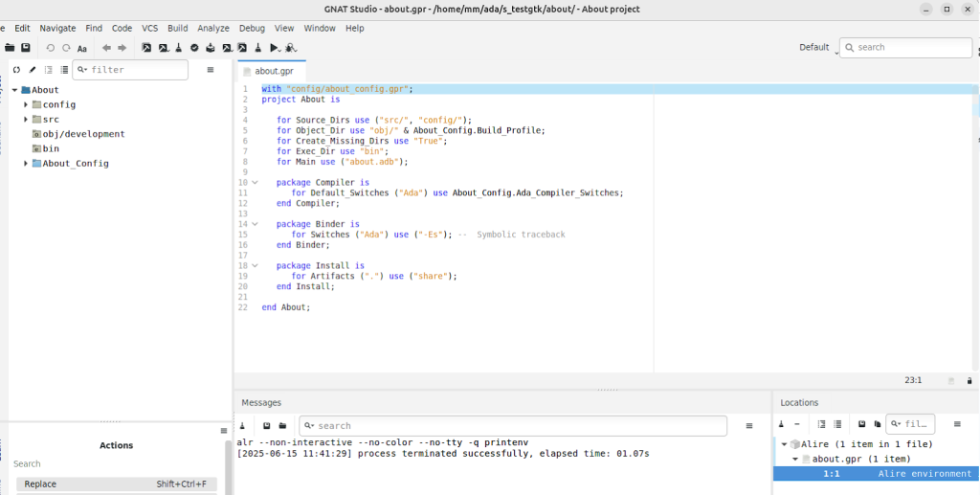980x495 pixels.
Task: Select the 1:1 Alire environment location row
Action: coord(877,474)
